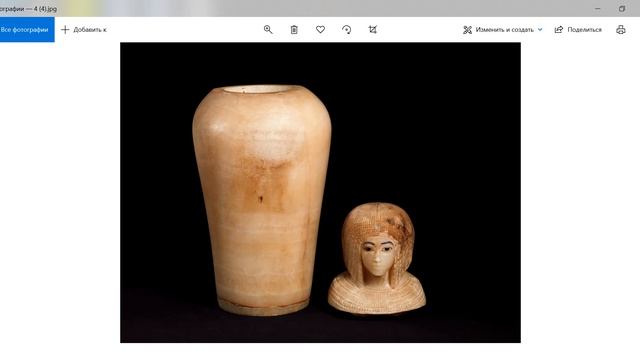
Task: Print the photo using the printer icon
Action: (x=621, y=29)
